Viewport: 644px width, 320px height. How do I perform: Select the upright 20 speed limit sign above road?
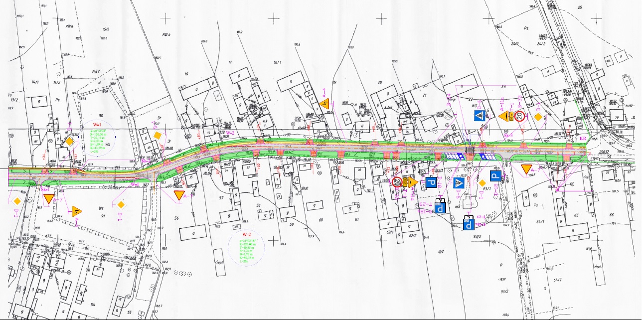(519, 117)
